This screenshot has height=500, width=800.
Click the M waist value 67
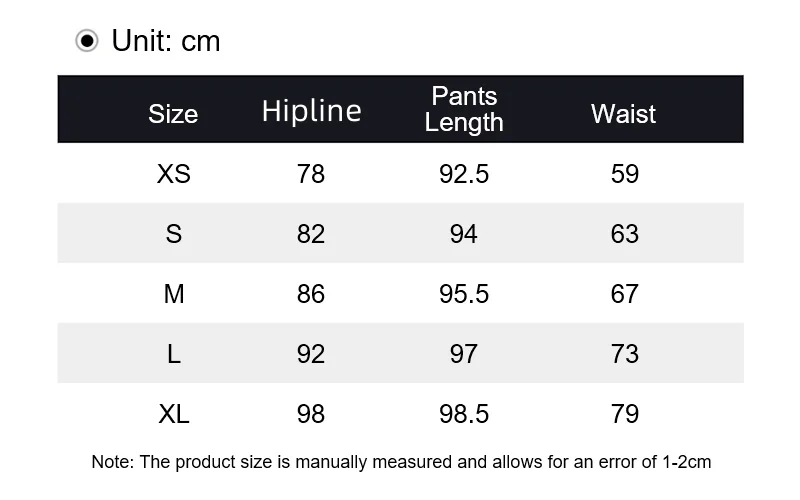pyautogui.click(x=624, y=294)
